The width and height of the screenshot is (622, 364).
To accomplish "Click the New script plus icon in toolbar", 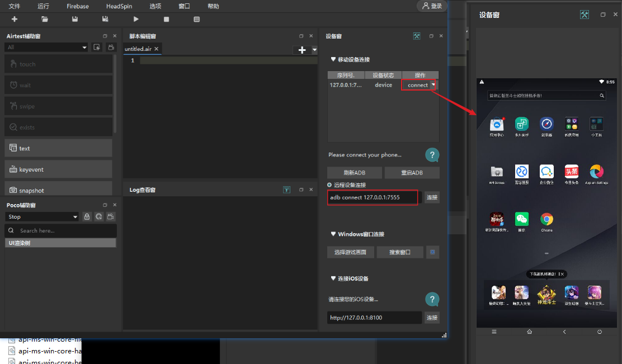I will [15, 19].
